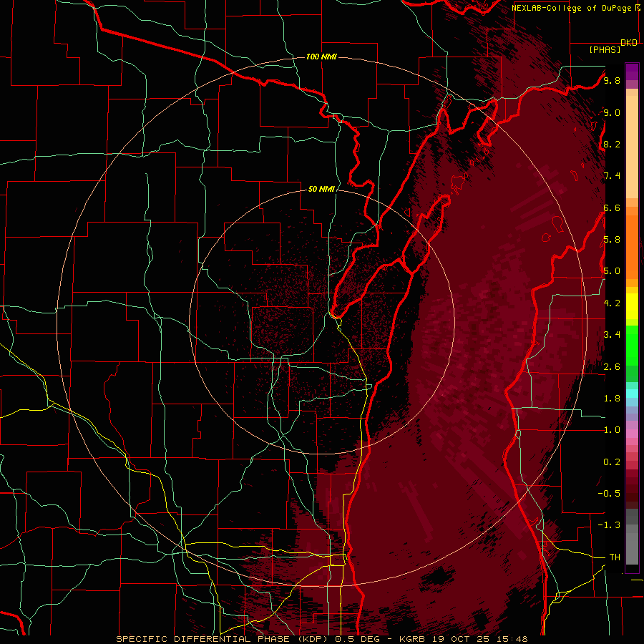Click the 1.8 legend scale value
Screen dimensions: 644x644
coord(612,399)
